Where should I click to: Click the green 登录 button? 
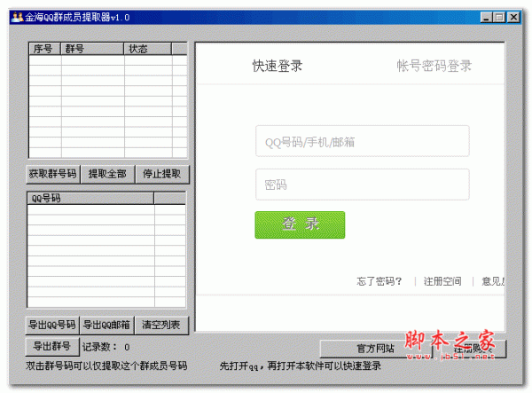coord(300,224)
